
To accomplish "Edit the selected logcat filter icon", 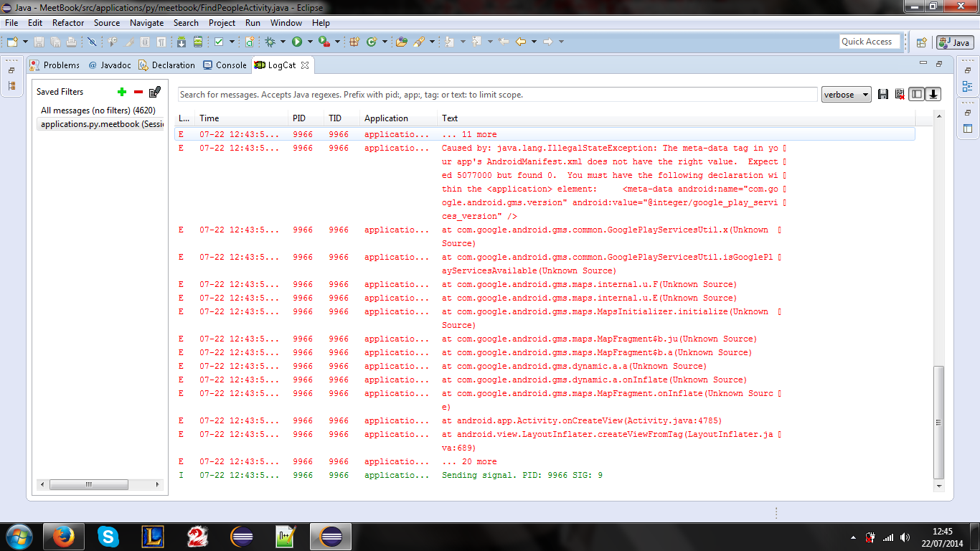I will tap(155, 92).
